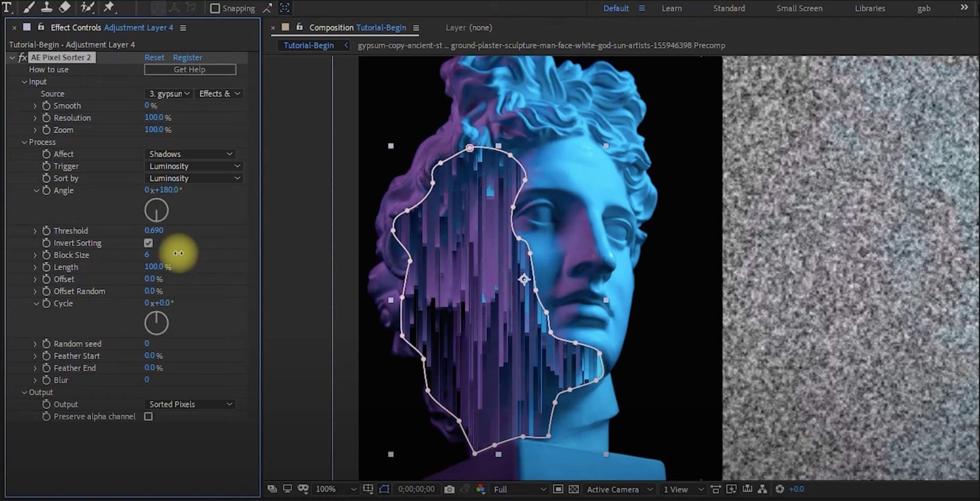Image resolution: width=980 pixels, height=501 pixels.
Task: Expand the Threshold property
Action: click(x=35, y=231)
